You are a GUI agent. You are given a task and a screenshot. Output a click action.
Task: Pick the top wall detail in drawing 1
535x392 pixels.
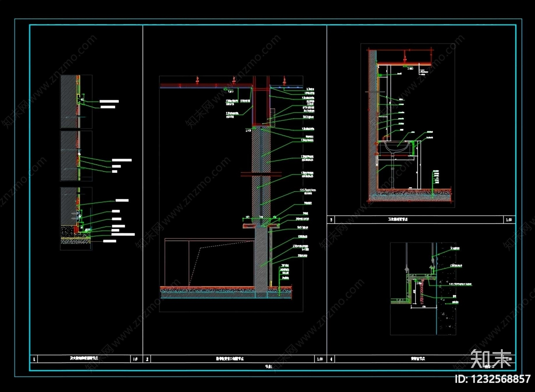coord(76,102)
